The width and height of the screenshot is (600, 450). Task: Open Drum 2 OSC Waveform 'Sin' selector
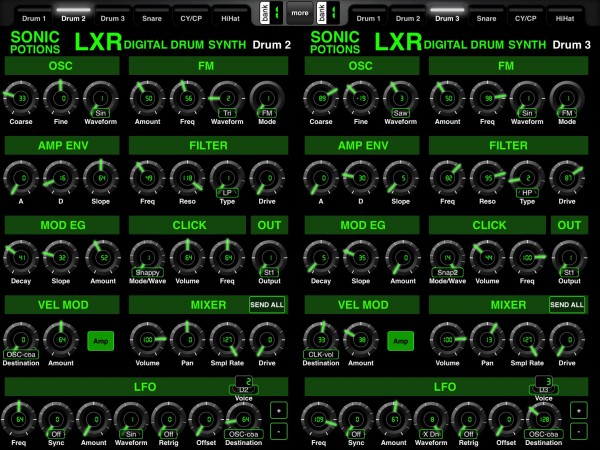point(101,113)
